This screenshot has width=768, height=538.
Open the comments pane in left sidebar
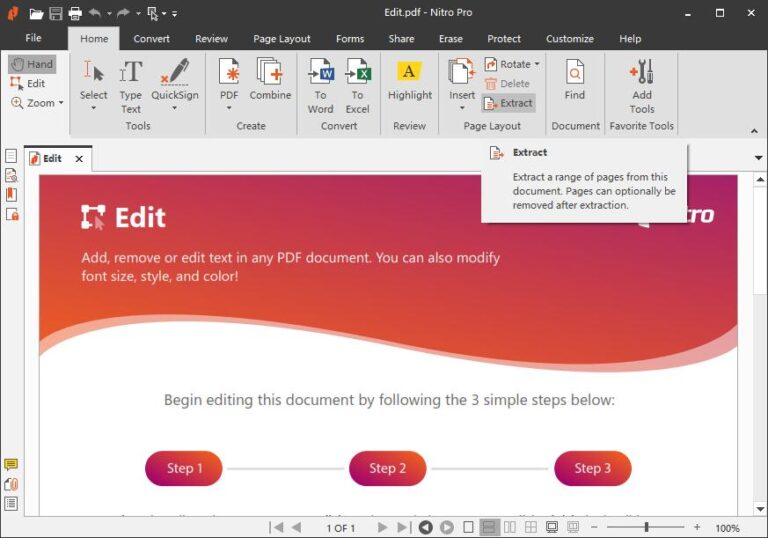tap(11, 465)
